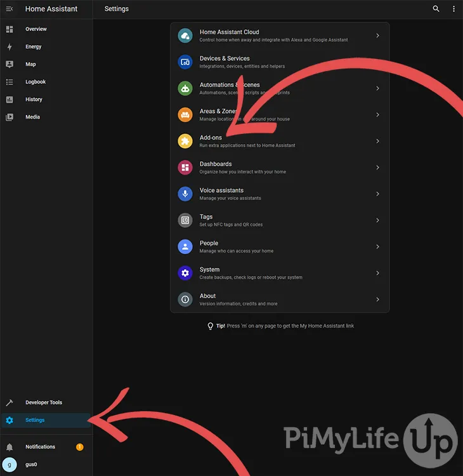Click the Voice assistants microphone icon
This screenshot has height=476, width=463.
185,194
